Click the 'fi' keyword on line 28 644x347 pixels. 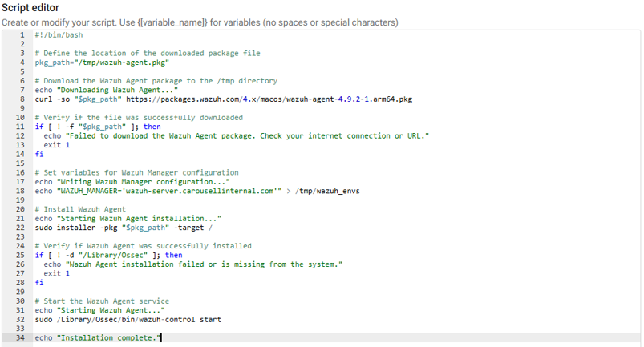[x=39, y=282]
